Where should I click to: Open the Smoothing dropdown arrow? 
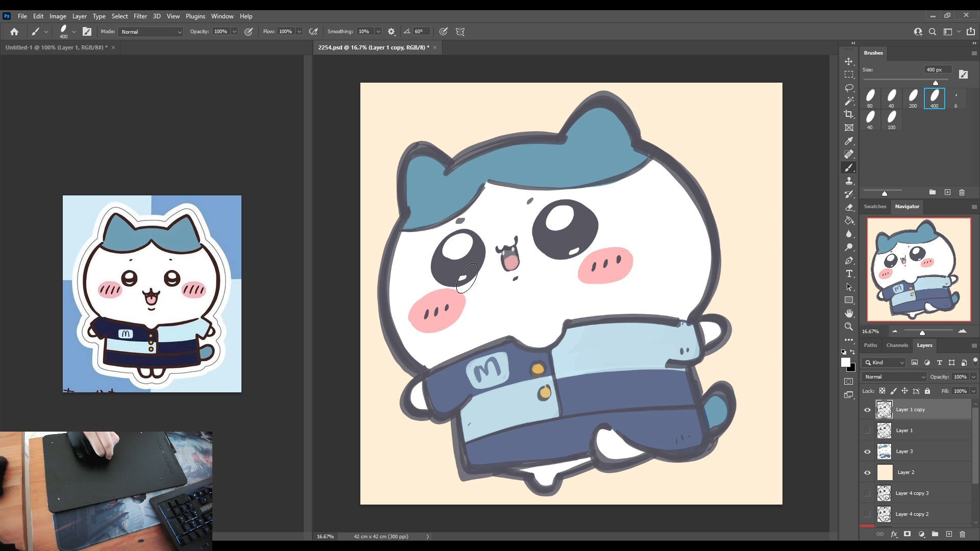point(378,32)
